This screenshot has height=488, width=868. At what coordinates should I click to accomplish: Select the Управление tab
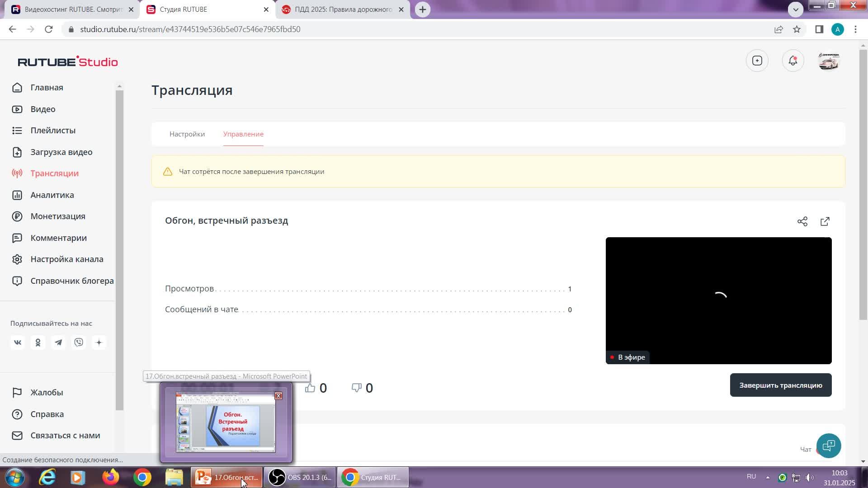pos(243,134)
